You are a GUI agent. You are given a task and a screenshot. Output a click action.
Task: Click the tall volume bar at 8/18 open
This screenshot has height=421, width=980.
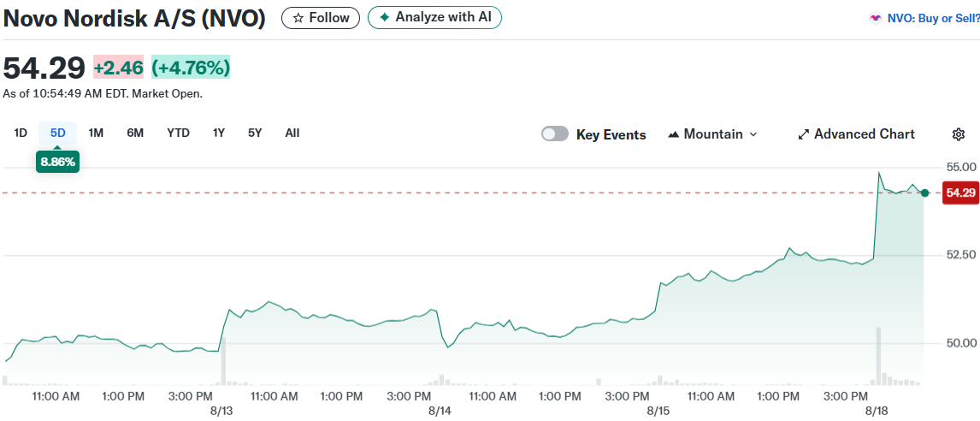coord(878,356)
